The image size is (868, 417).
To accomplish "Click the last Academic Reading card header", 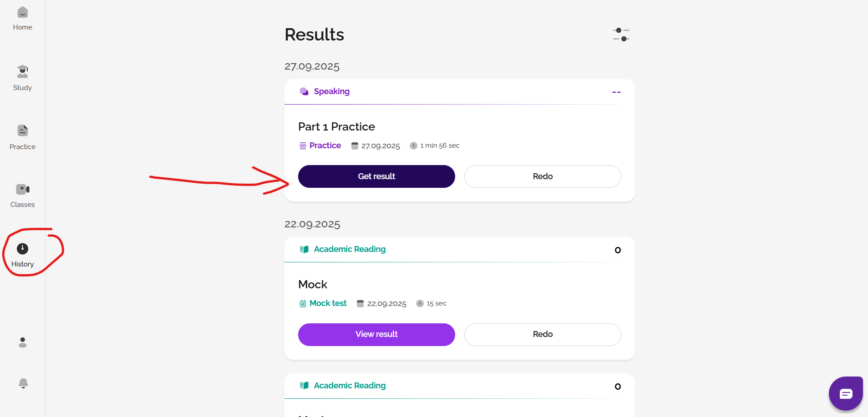I will pos(350,386).
